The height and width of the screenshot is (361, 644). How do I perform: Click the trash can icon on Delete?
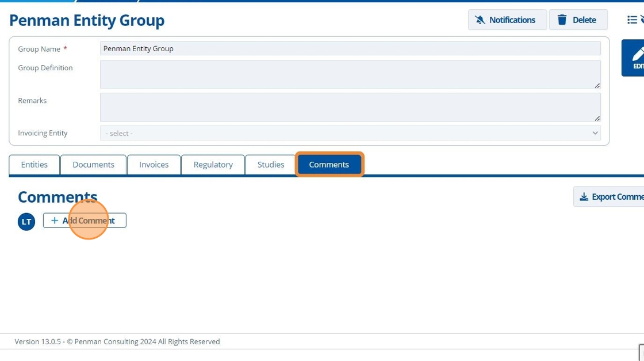coord(562,20)
